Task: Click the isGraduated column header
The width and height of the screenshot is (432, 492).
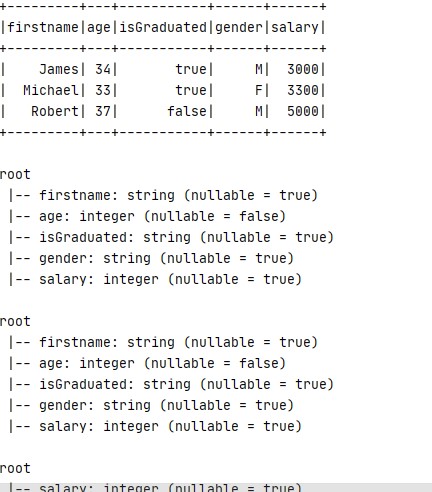Action: point(163,27)
